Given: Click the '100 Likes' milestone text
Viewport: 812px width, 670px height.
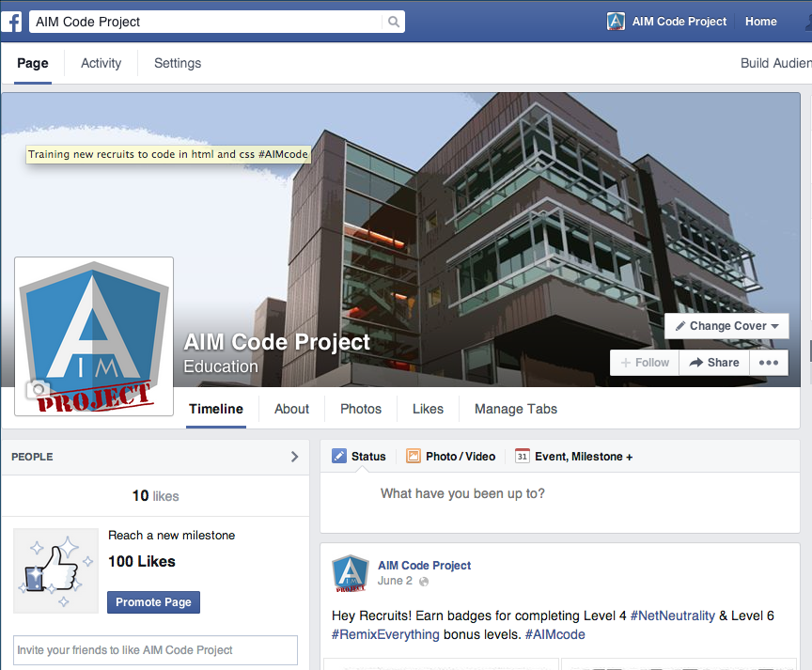Looking at the screenshot, I should click(142, 562).
